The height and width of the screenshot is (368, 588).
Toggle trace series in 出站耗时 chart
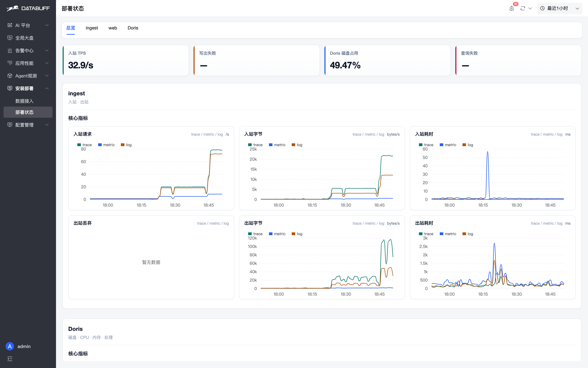click(426, 234)
